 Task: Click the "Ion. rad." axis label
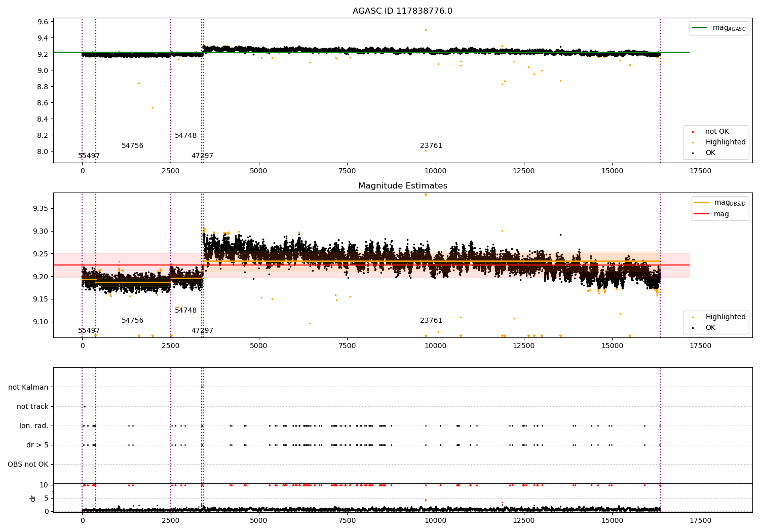pos(34,426)
